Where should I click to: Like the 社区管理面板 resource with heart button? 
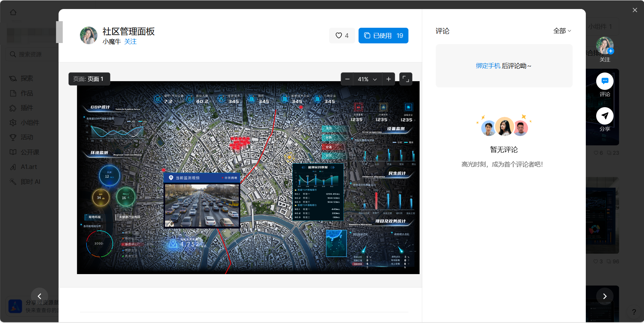point(342,35)
